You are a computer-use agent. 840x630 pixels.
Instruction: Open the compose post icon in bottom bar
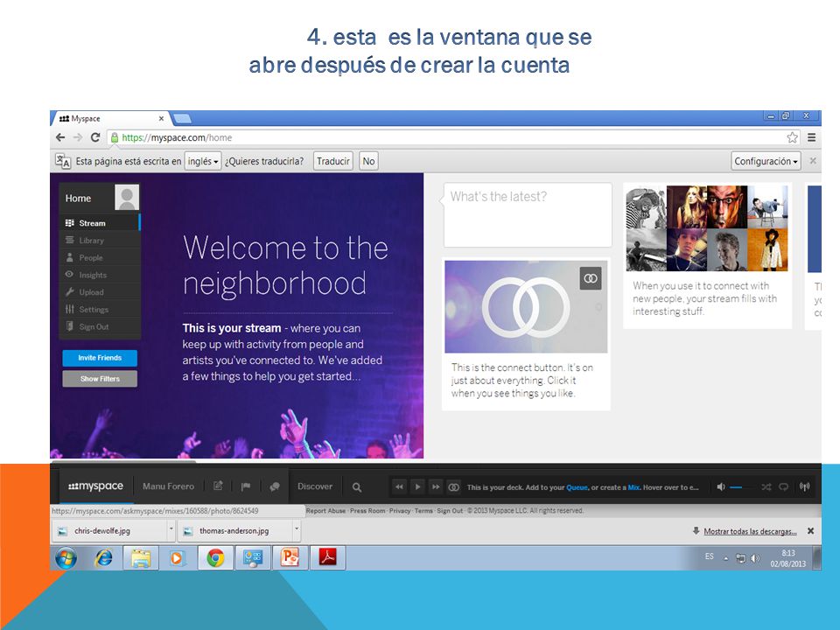pos(218,486)
